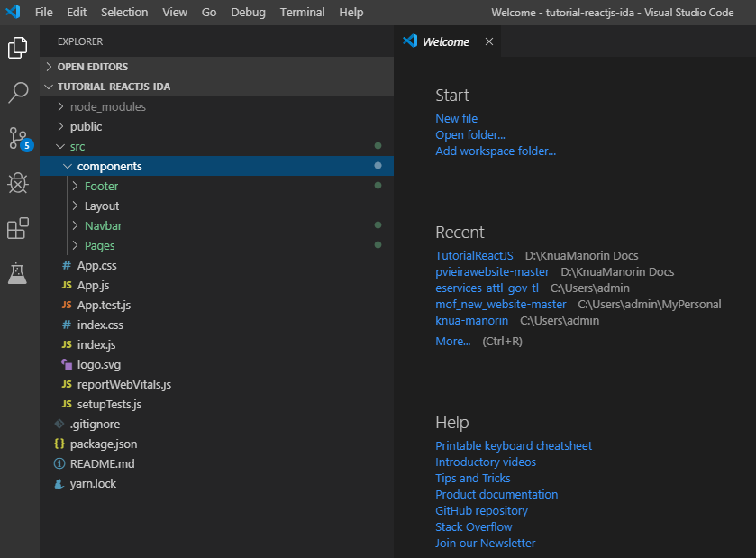The height and width of the screenshot is (558, 756).
Task: Open the Help menu
Action: [351, 12]
